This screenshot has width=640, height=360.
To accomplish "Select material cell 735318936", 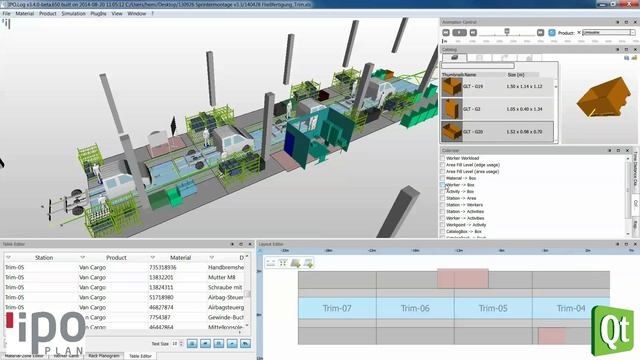I will click(x=162, y=267).
